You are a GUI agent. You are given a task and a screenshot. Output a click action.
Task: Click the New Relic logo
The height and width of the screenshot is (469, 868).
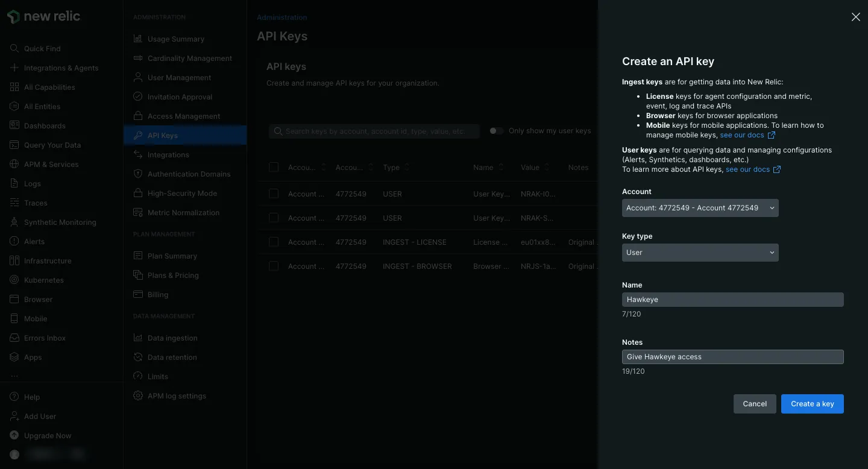pos(44,17)
